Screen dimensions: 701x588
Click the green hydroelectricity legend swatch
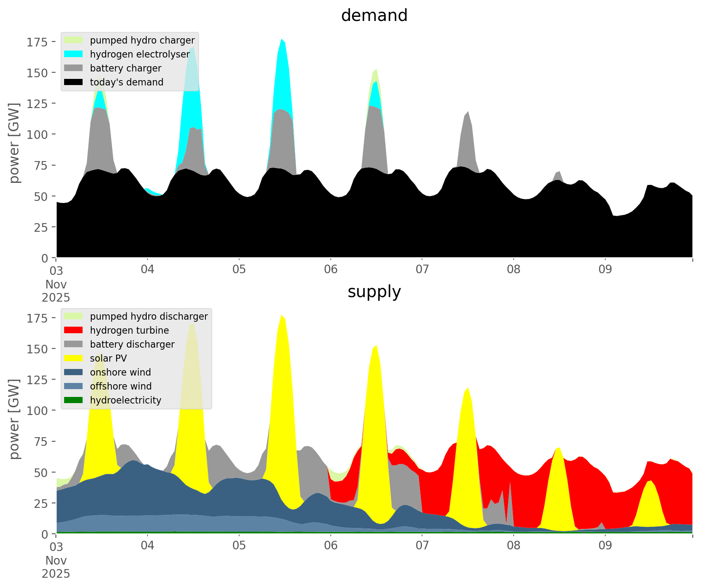[x=74, y=400]
